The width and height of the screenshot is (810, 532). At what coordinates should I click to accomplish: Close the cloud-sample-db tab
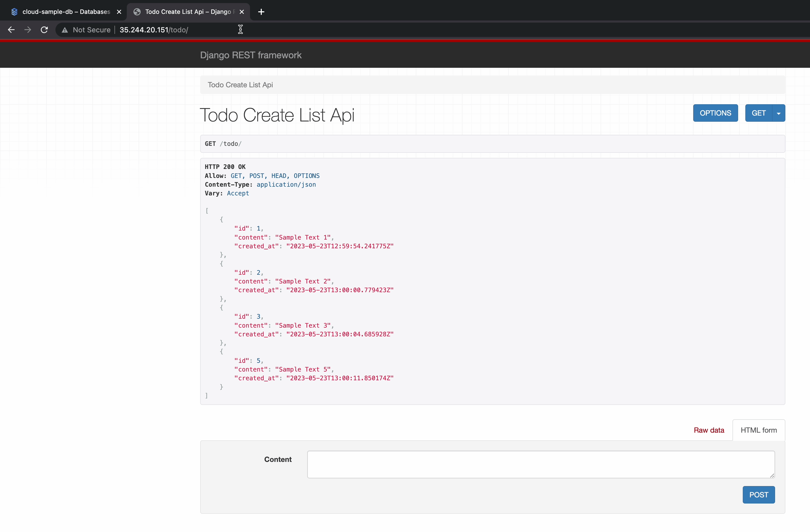(x=119, y=12)
